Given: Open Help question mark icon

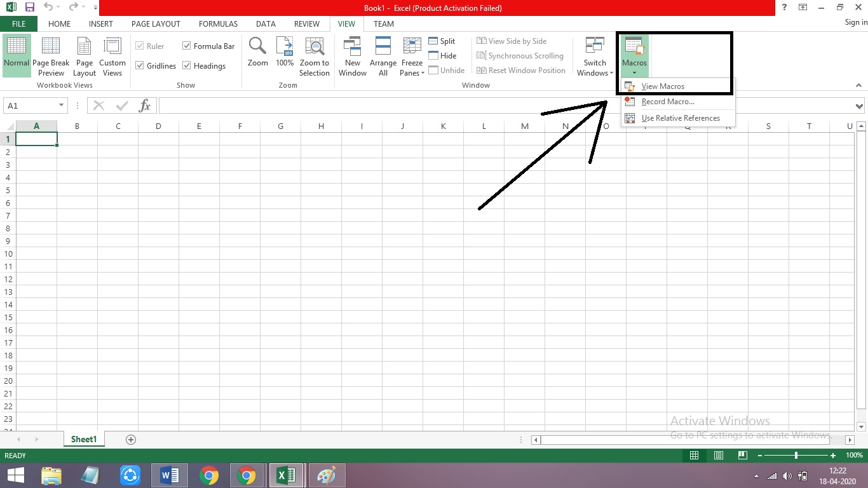Looking at the screenshot, I should tap(785, 8).
